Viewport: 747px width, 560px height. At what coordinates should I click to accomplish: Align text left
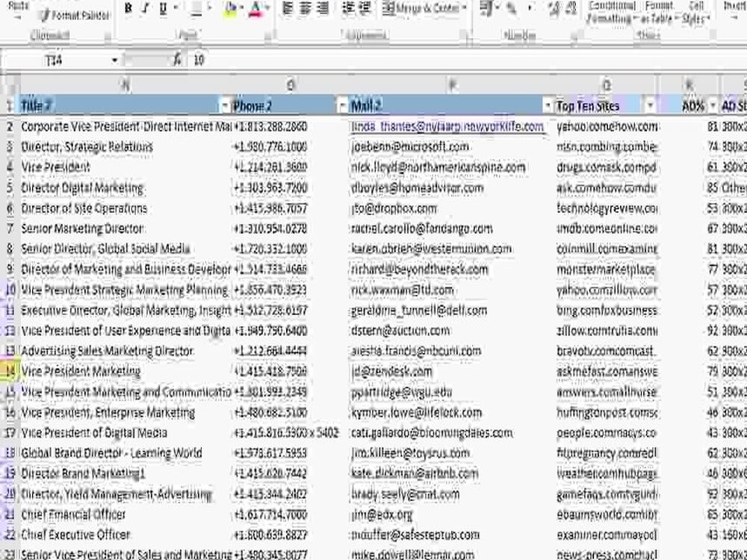click(288, 8)
